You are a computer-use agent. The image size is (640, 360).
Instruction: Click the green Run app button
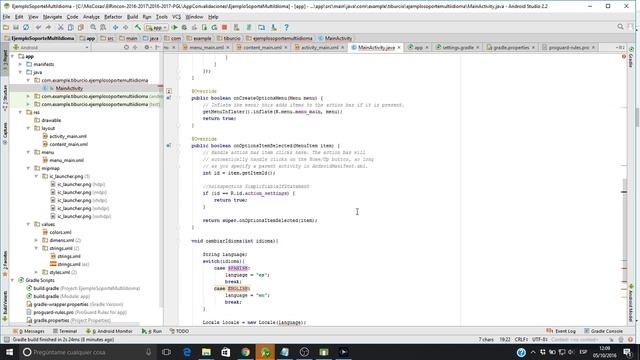coord(175,27)
